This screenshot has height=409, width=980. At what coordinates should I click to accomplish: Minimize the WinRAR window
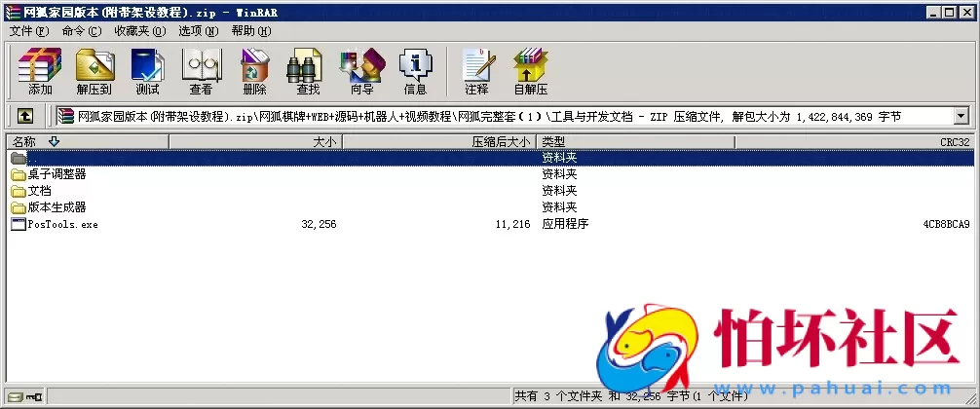(934, 12)
